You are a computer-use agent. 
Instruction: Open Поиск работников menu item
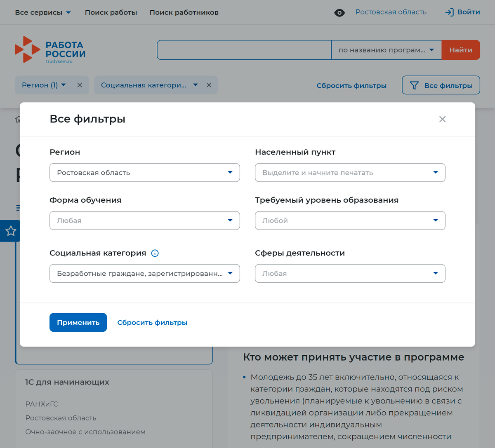tap(184, 13)
